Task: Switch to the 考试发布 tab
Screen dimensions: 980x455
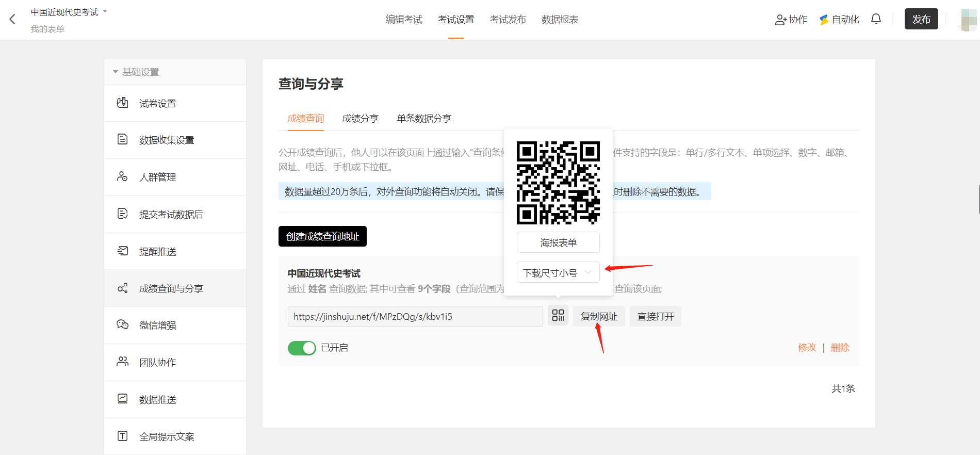Action: 508,20
